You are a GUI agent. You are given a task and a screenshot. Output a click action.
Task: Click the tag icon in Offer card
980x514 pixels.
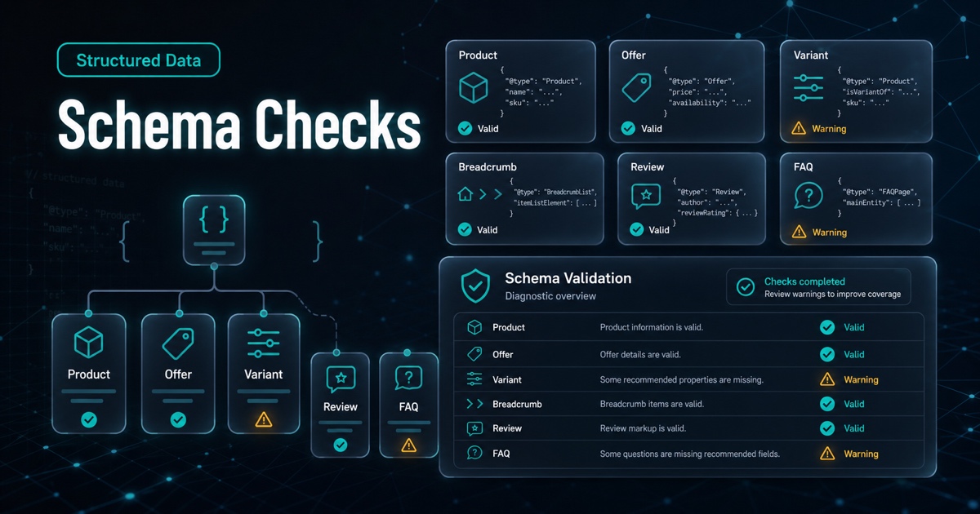click(x=637, y=88)
